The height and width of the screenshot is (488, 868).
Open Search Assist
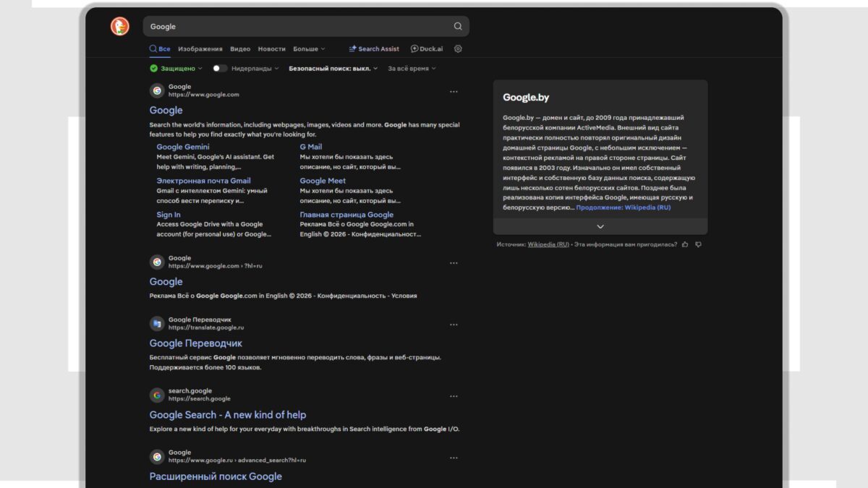coord(374,49)
